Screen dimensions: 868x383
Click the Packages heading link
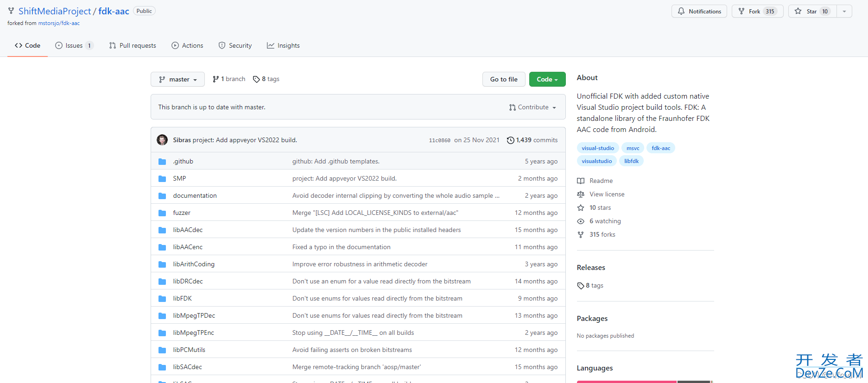point(592,319)
